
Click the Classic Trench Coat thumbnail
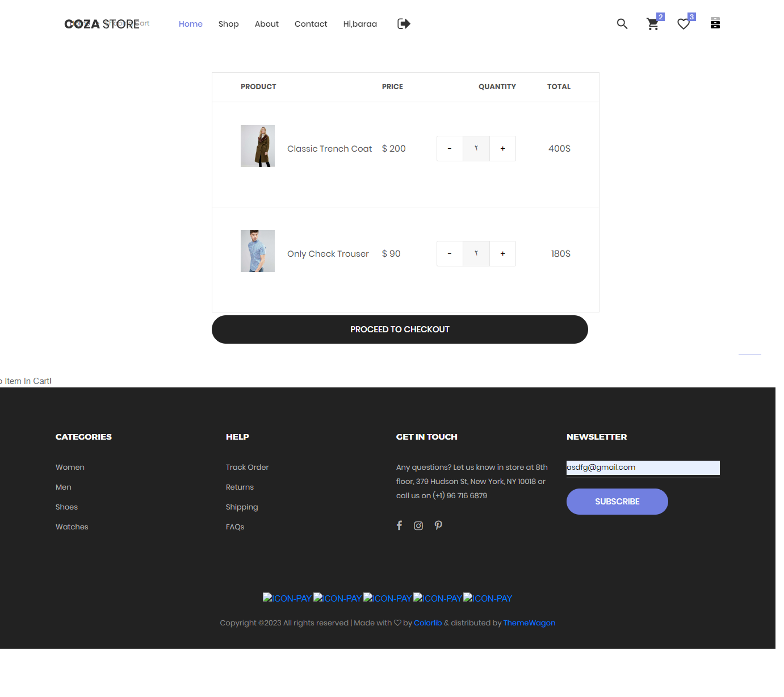[x=258, y=146]
